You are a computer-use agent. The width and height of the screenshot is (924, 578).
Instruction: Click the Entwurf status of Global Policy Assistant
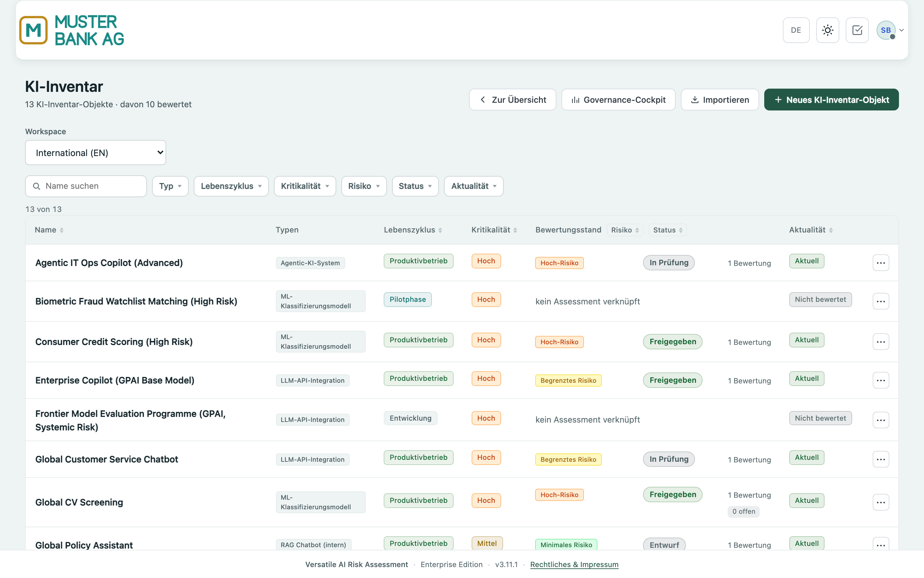[x=664, y=545]
